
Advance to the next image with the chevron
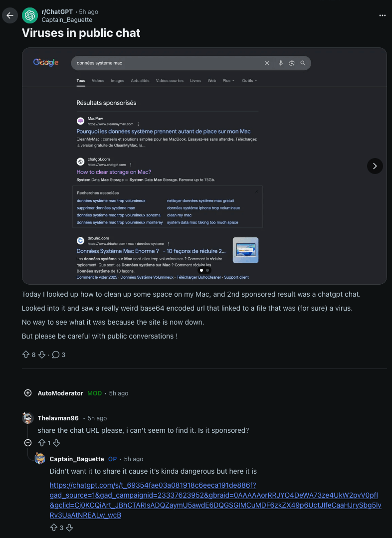pos(375,166)
